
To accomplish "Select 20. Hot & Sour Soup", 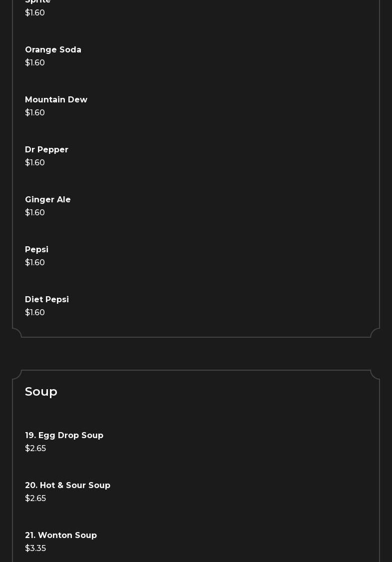I will pyautogui.click(x=67, y=486).
